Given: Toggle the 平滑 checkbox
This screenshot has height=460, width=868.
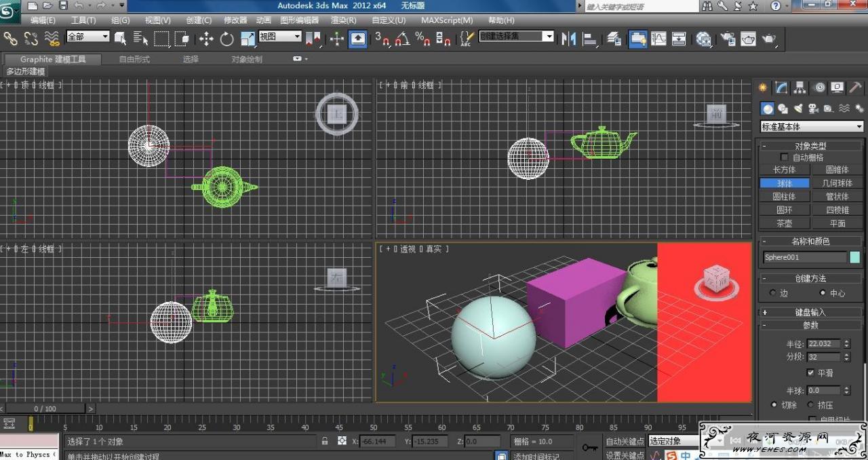Looking at the screenshot, I should click(x=810, y=372).
